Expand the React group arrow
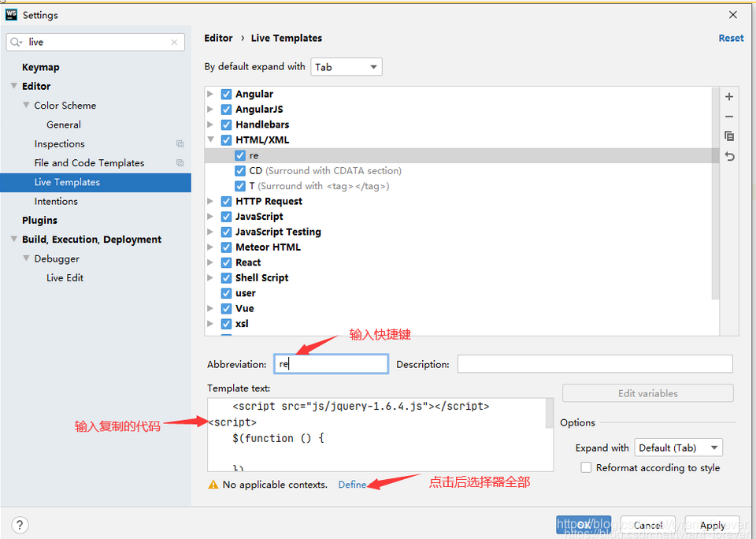 coord(210,262)
